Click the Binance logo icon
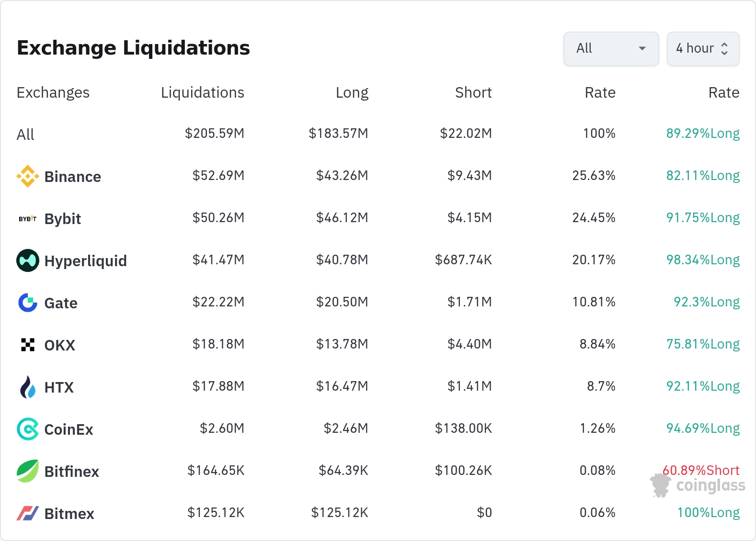This screenshot has height=541, width=756. tap(28, 176)
